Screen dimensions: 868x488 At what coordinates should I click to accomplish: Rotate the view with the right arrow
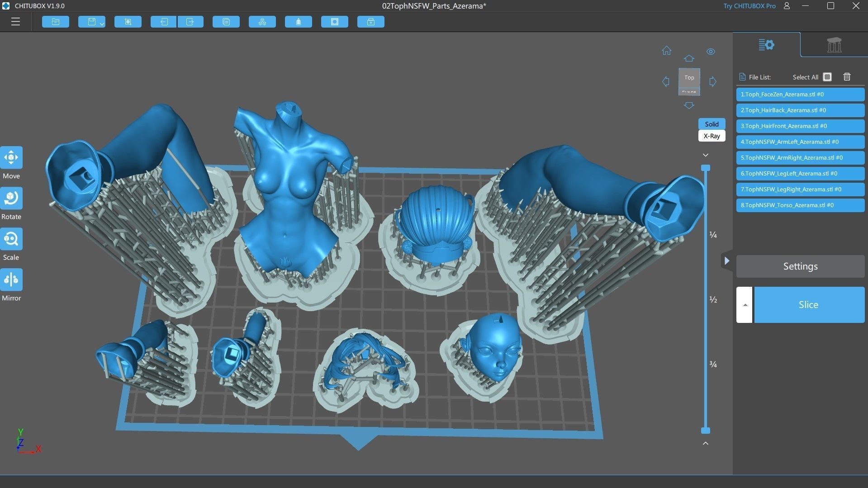point(713,82)
